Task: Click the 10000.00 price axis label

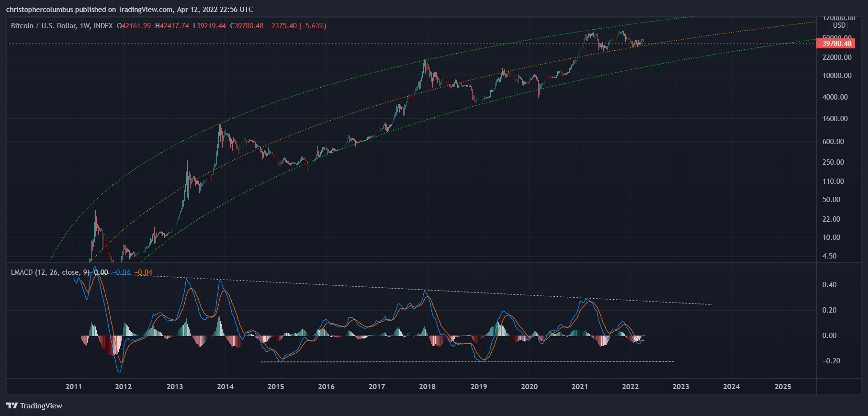Action: point(837,76)
